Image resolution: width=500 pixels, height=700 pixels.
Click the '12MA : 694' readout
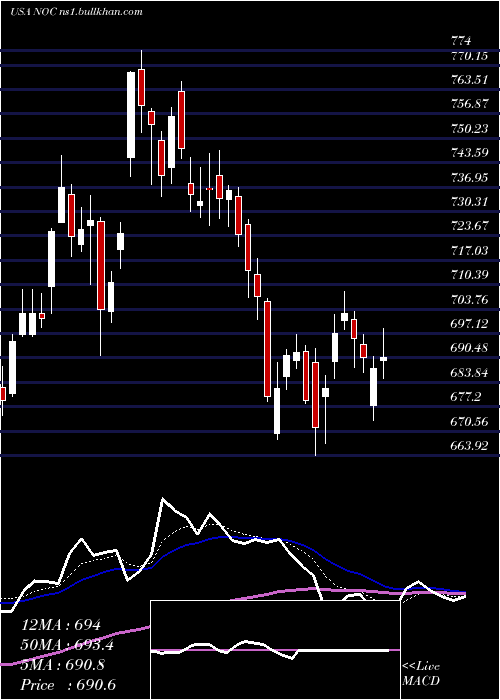pyautogui.click(x=62, y=625)
